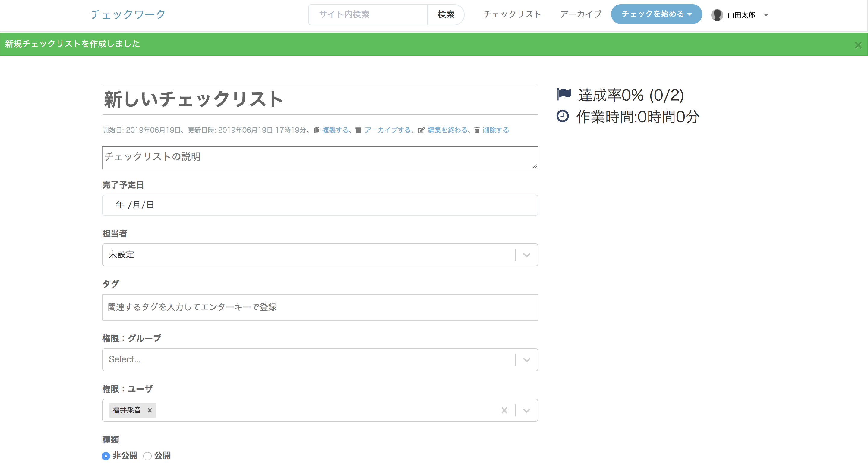Clear all selected users with X
The height and width of the screenshot is (473, 868).
click(x=504, y=410)
